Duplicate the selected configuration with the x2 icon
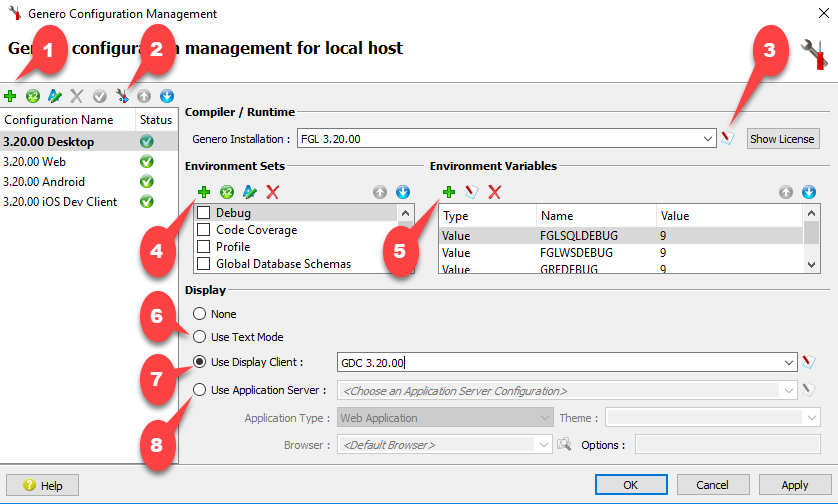The height and width of the screenshot is (504, 838). [x=32, y=96]
